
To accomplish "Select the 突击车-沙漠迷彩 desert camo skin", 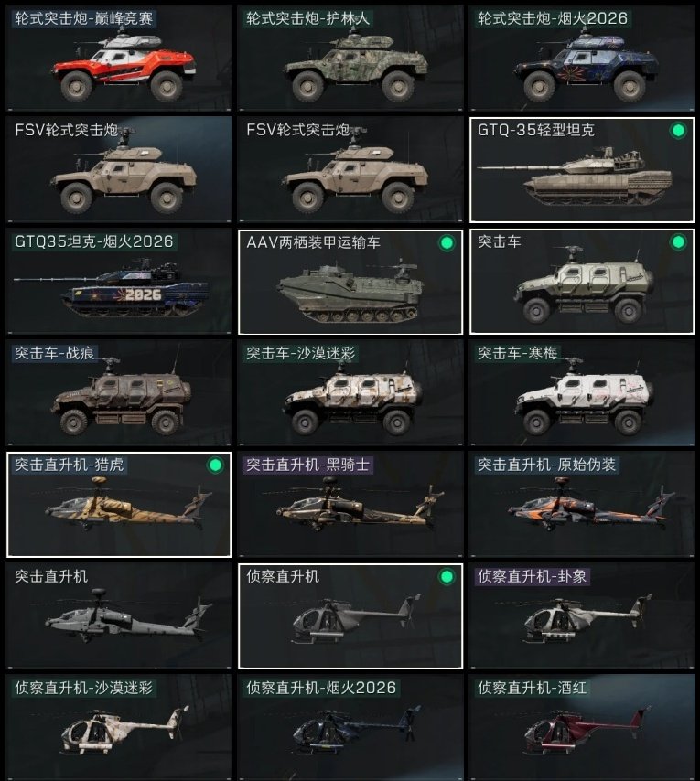I will tap(350, 393).
